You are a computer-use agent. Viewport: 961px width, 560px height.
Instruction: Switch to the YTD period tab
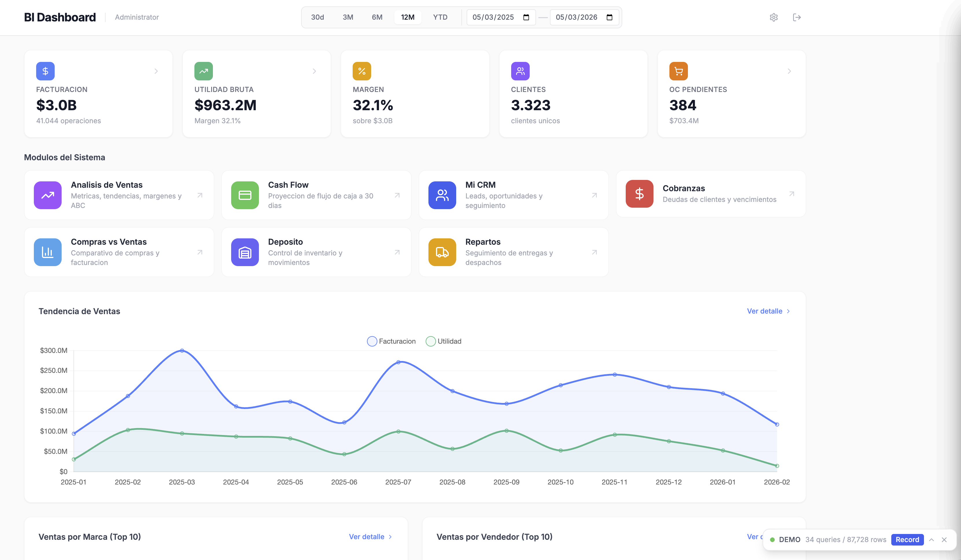click(x=440, y=17)
